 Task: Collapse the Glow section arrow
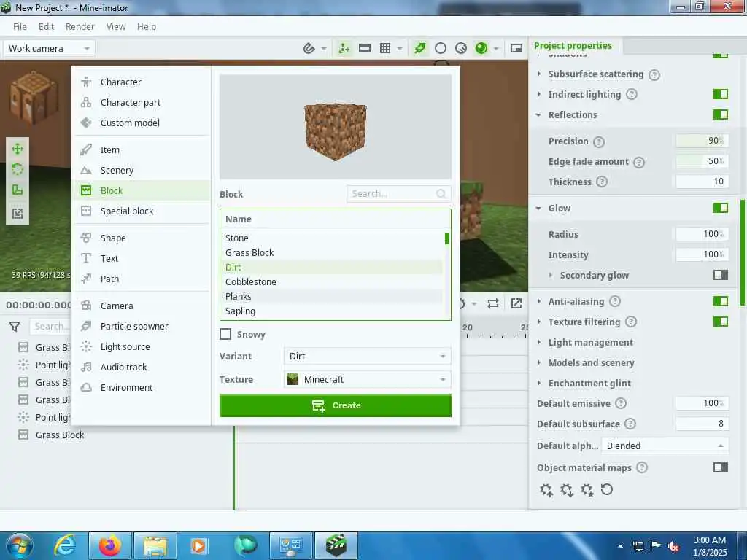point(538,208)
